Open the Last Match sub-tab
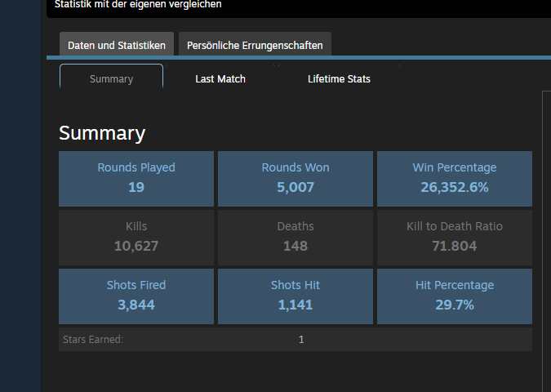 [220, 79]
